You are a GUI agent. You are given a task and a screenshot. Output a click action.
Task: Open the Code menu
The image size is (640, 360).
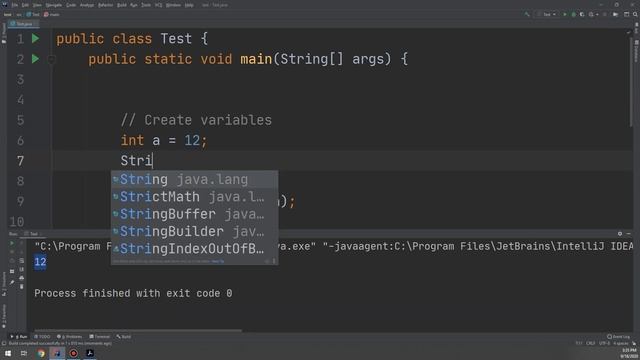(x=71, y=5)
